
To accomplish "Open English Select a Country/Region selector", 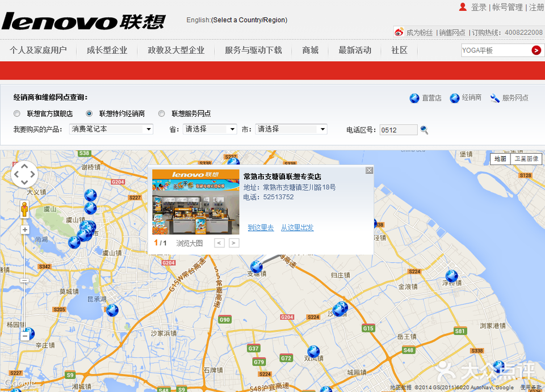I will (237, 20).
